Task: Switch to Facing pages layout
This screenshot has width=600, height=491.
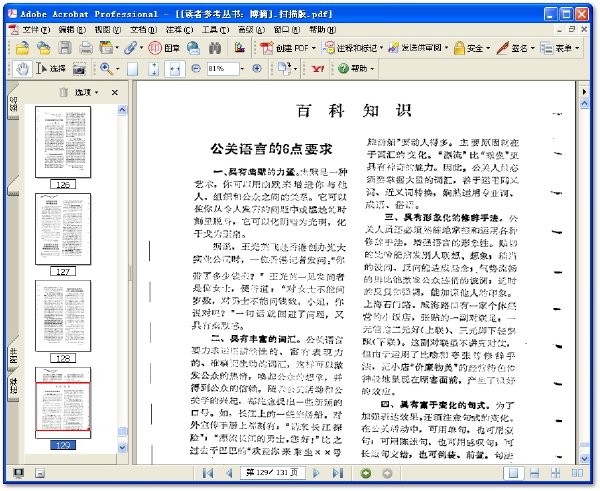Action: (577, 473)
